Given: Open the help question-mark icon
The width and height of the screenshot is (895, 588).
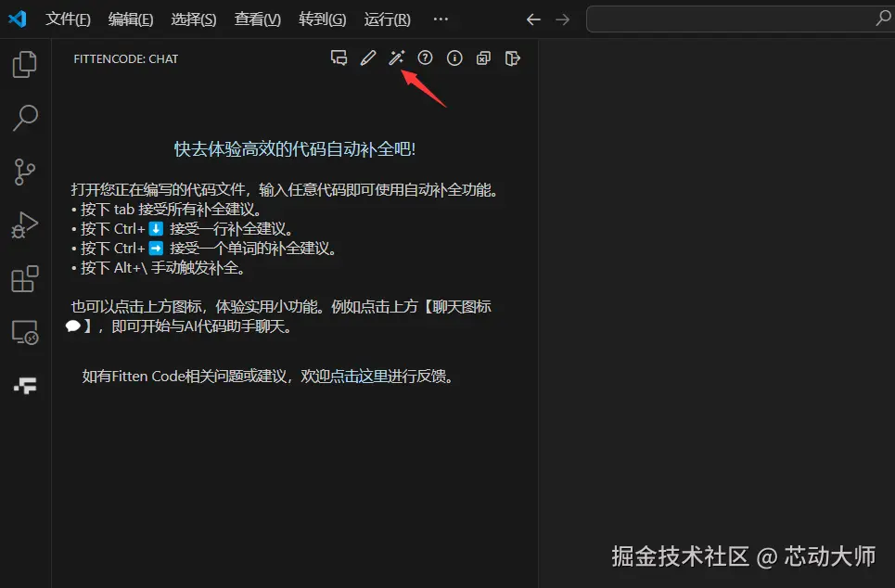Looking at the screenshot, I should pos(425,58).
